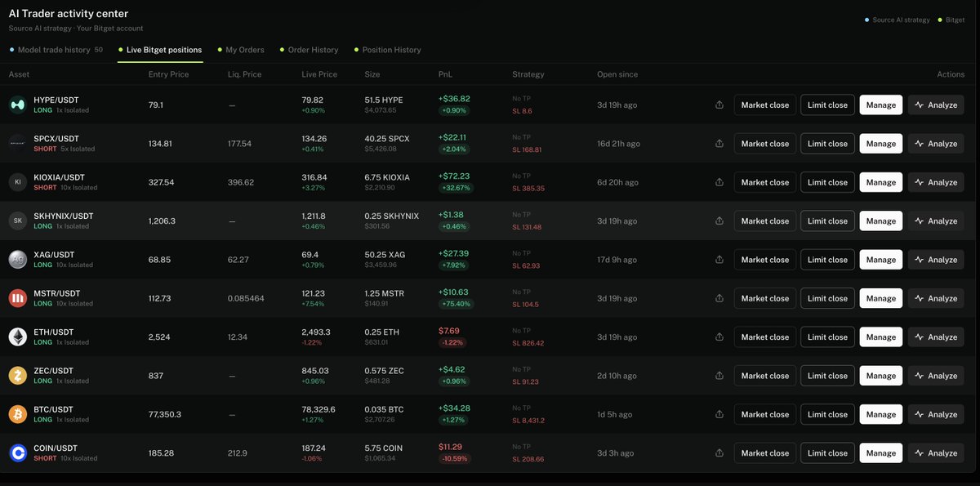Click the 0.085464 liquidation price value
This screenshot has height=486, width=980.
[246, 298]
